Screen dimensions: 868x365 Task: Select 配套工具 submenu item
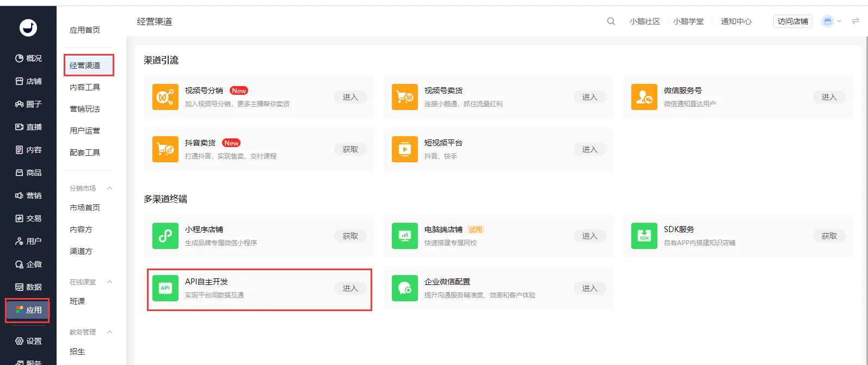(x=85, y=153)
